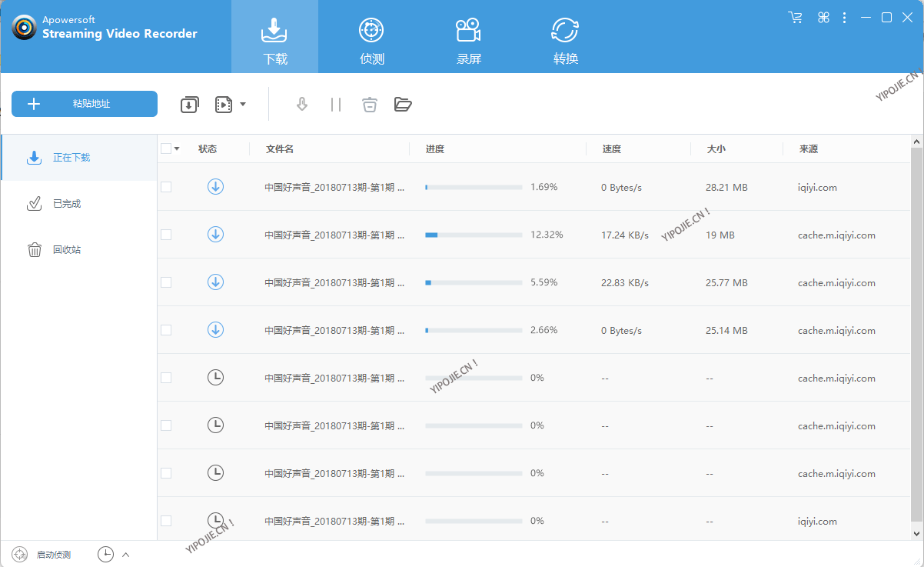Open the 录屏 (Record) screen recorder
Viewport: 924px width, 567px height.
[469, 36]
